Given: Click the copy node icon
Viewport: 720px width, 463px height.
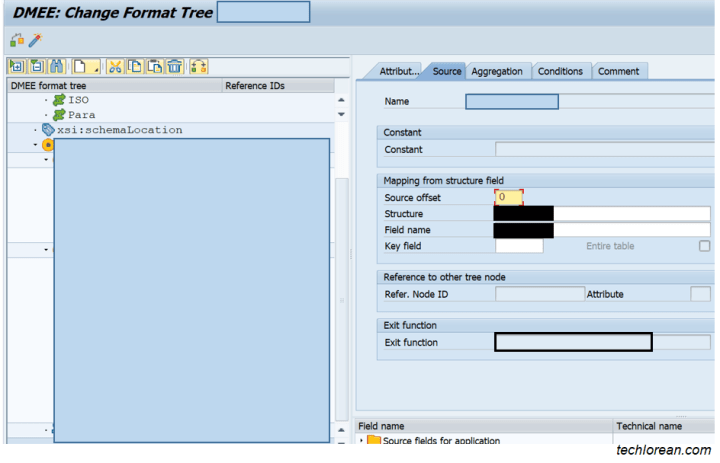Looking at the screenshot, I should coord(135,67).
